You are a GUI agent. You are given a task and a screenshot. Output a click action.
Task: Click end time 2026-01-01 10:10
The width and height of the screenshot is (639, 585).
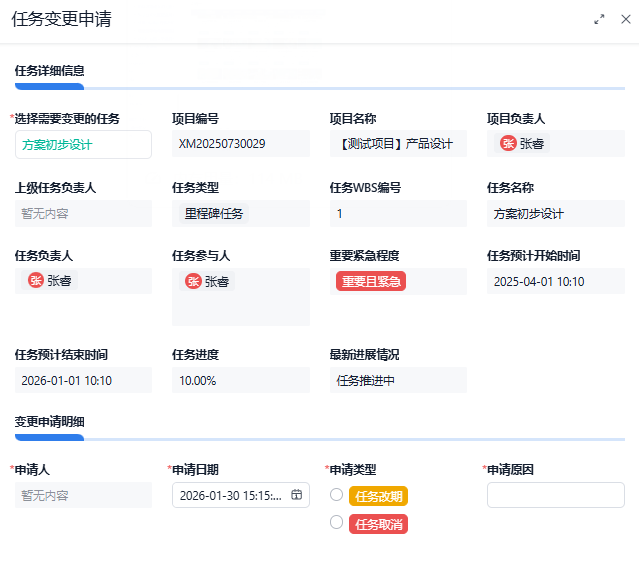click(66, 380)
